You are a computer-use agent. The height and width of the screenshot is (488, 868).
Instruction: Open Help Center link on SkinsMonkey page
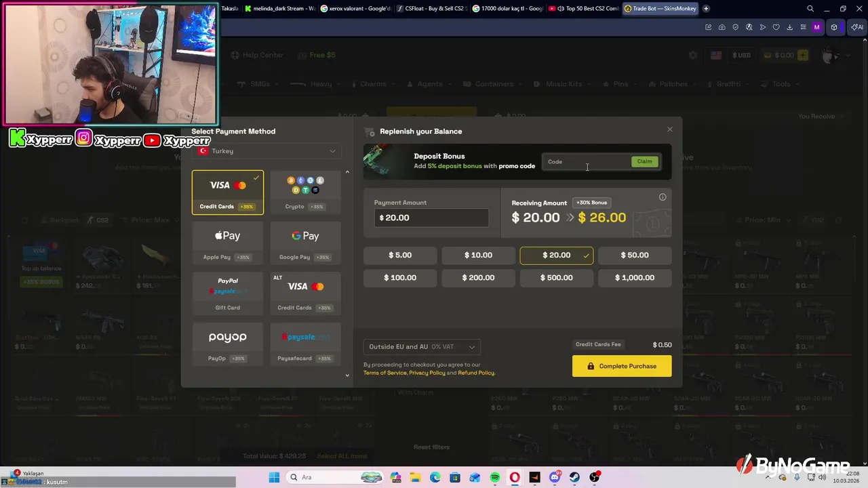(x=257, y=55)
